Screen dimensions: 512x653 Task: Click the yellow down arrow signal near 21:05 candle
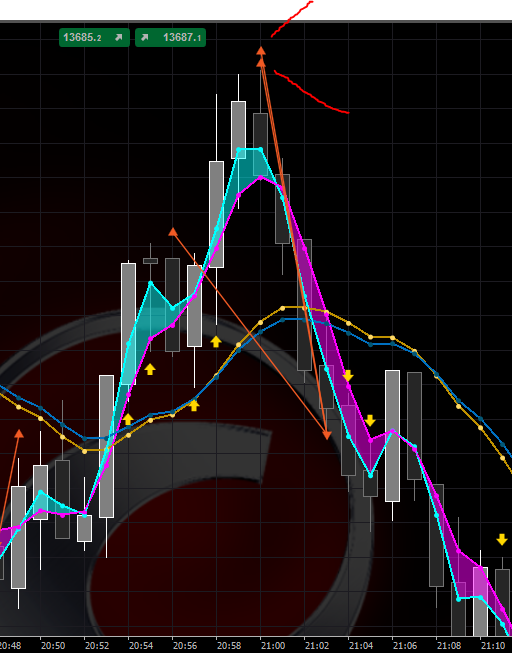tap(370, 421)
